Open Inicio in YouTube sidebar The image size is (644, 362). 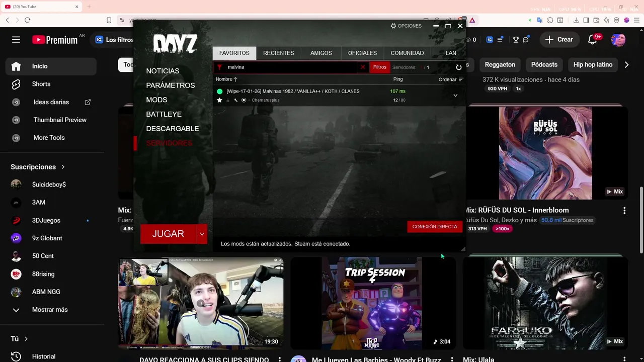click(x=51, y=66)
